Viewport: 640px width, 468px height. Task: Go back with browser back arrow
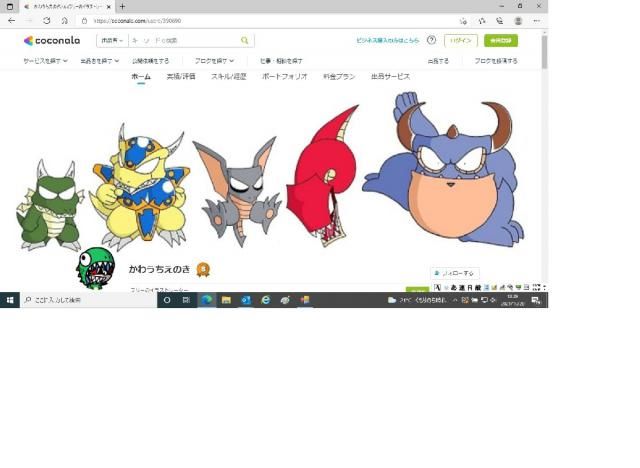[11, 21]
